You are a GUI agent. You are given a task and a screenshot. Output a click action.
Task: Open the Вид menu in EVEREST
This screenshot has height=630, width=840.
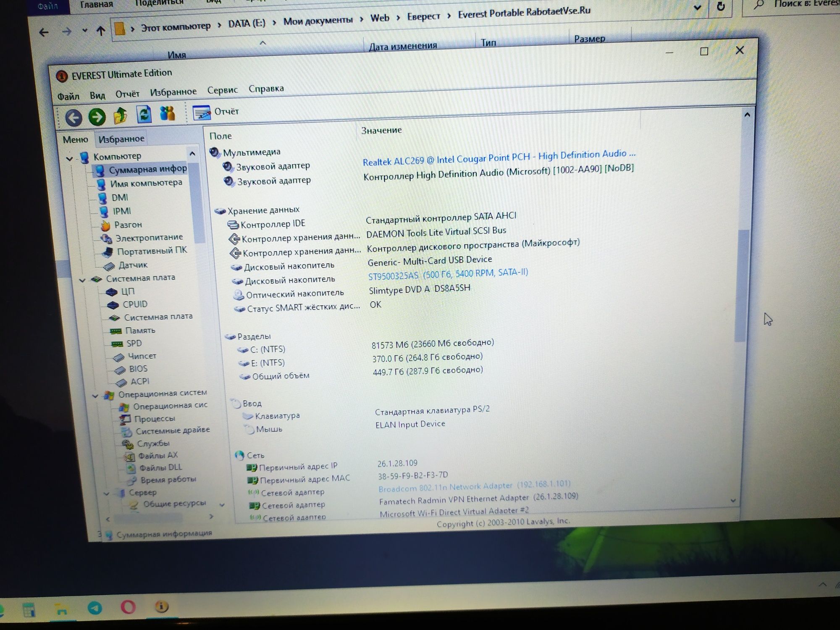pos(97,95)
